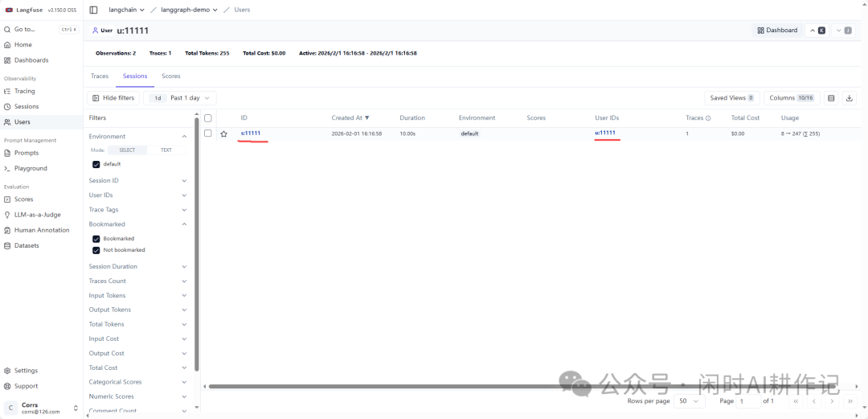868x419 pixels.
Task: Open Scores in the sidebar
Action: [24, 199]
